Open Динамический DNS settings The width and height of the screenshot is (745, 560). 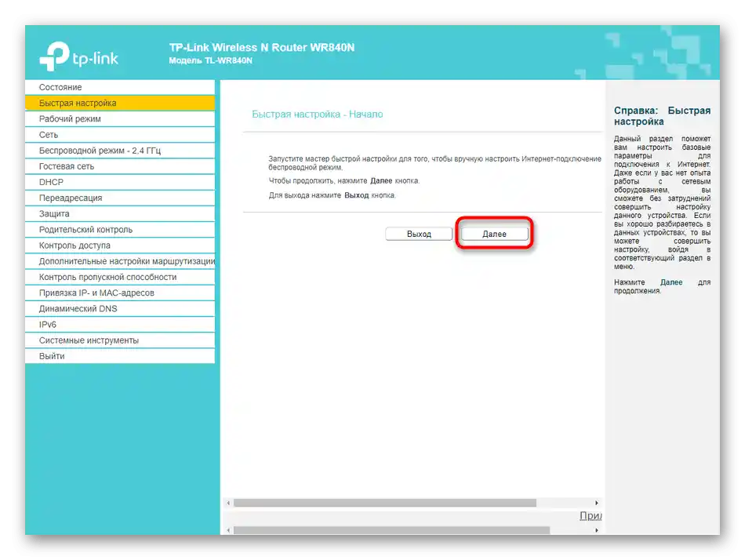point(120,308)
